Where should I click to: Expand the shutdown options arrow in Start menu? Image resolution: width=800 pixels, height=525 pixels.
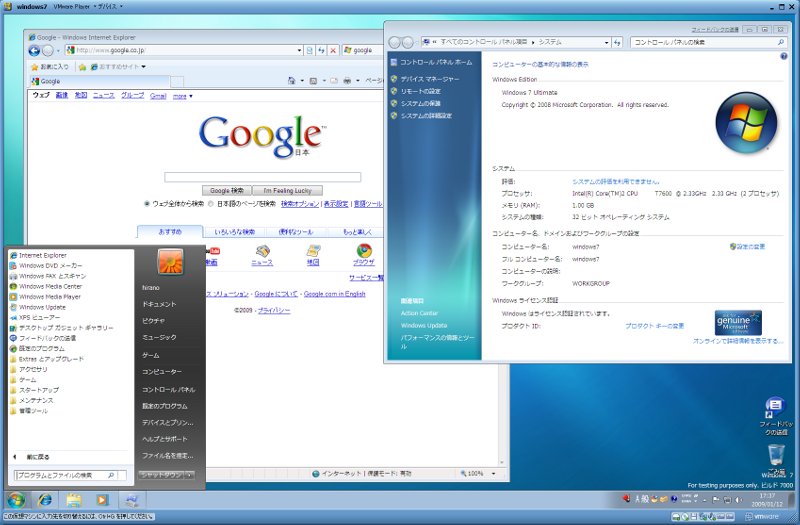point(189,475)
